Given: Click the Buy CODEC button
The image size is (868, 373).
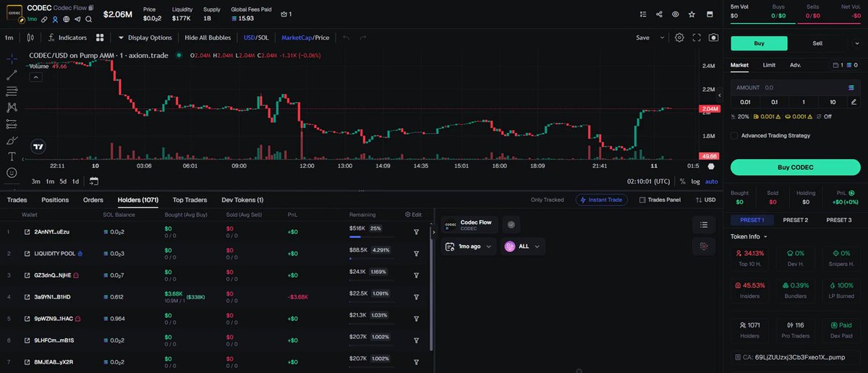Looking at the screenshot, I should tap(795, 167).
